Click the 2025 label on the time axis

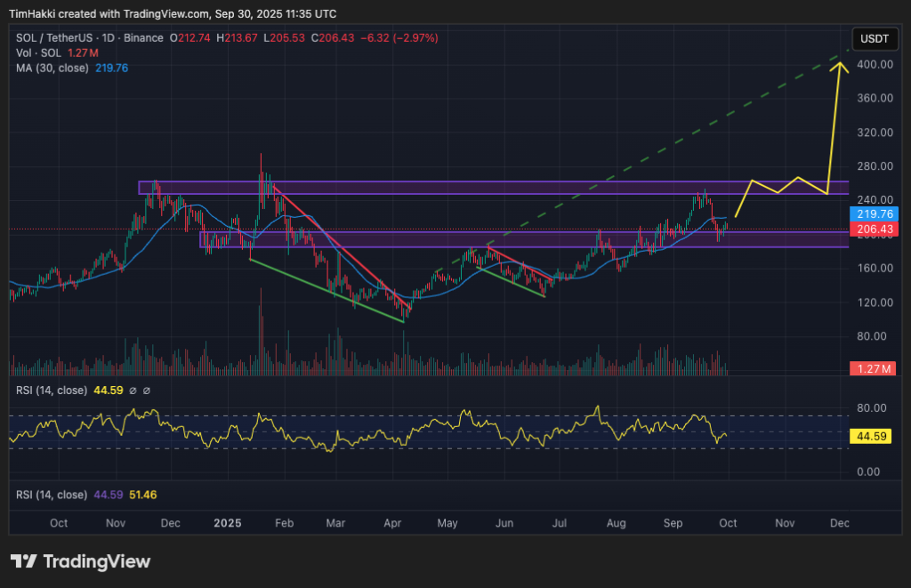coord(227,523)
